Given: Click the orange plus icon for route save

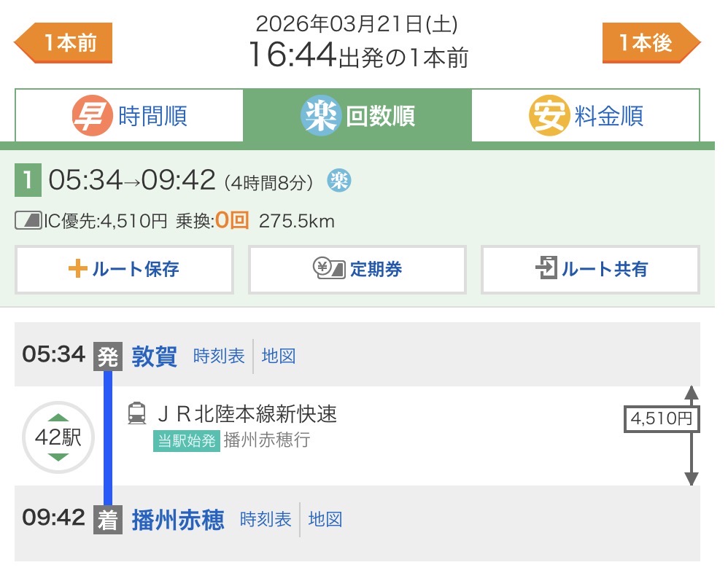Looking at the screenshot, I should [77, 269].
